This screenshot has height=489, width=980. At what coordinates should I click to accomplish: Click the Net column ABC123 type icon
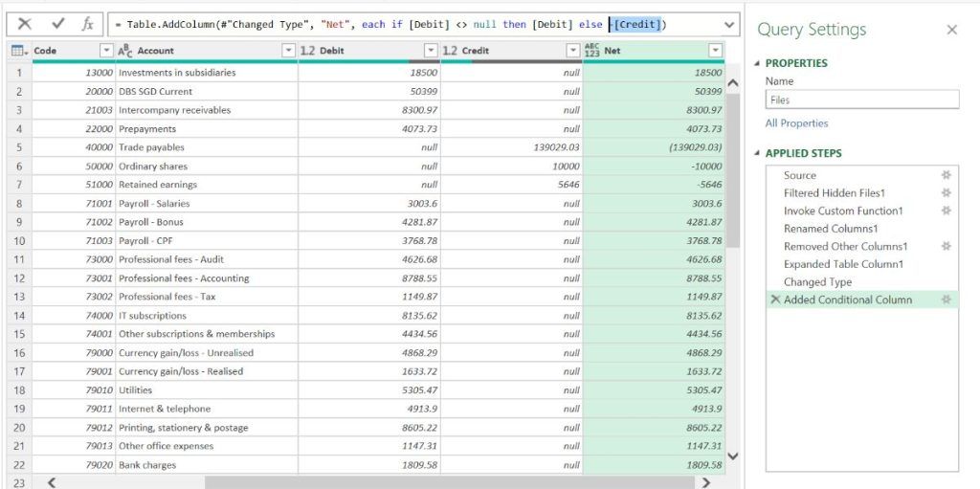(591, 51)
